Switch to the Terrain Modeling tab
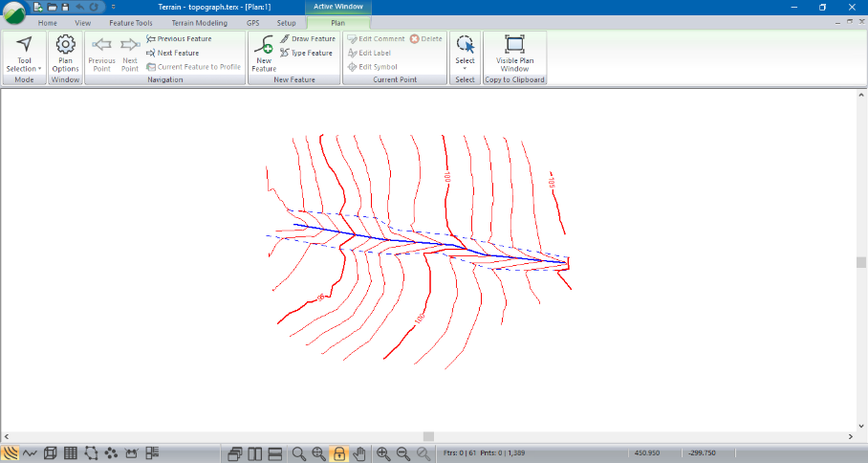 pos(199,22)
